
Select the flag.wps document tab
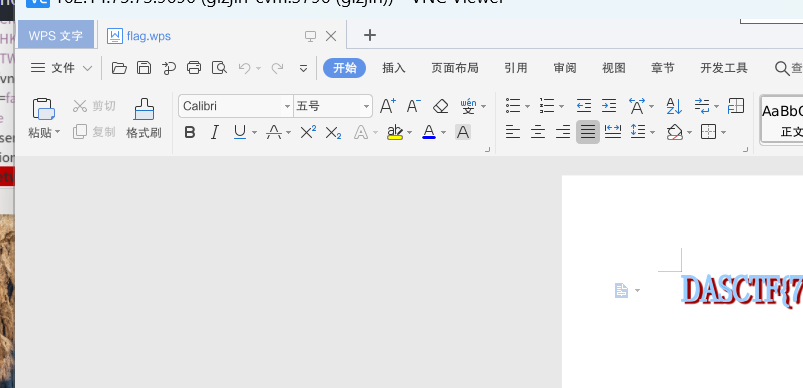[x=222, y=36]
